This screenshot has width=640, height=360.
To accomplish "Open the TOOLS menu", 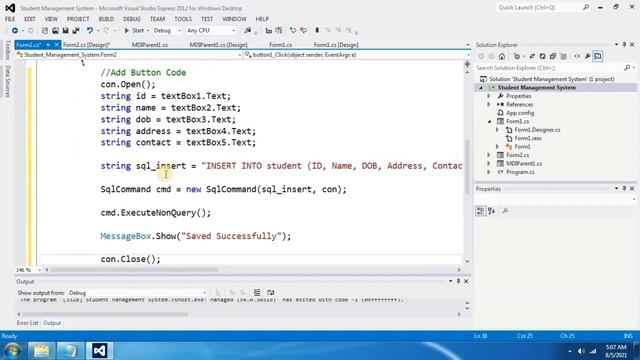I will pyautogui.click(x=183, y=19).
